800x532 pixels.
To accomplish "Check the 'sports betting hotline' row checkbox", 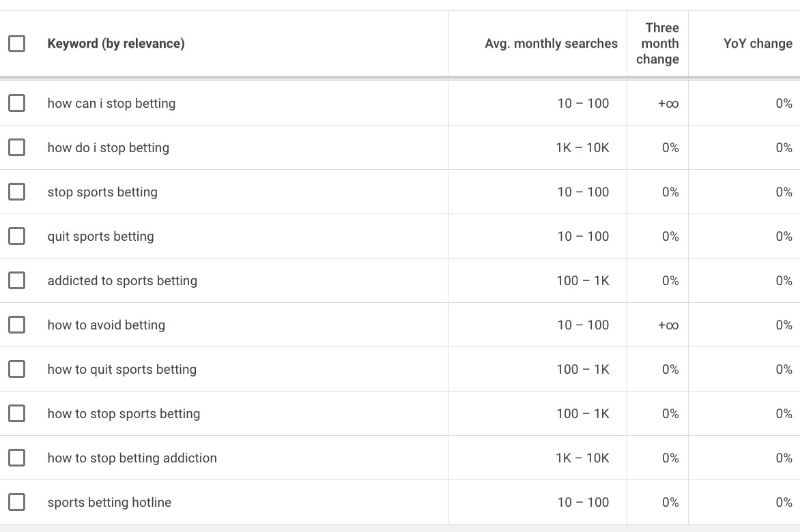I will [16, 502].
